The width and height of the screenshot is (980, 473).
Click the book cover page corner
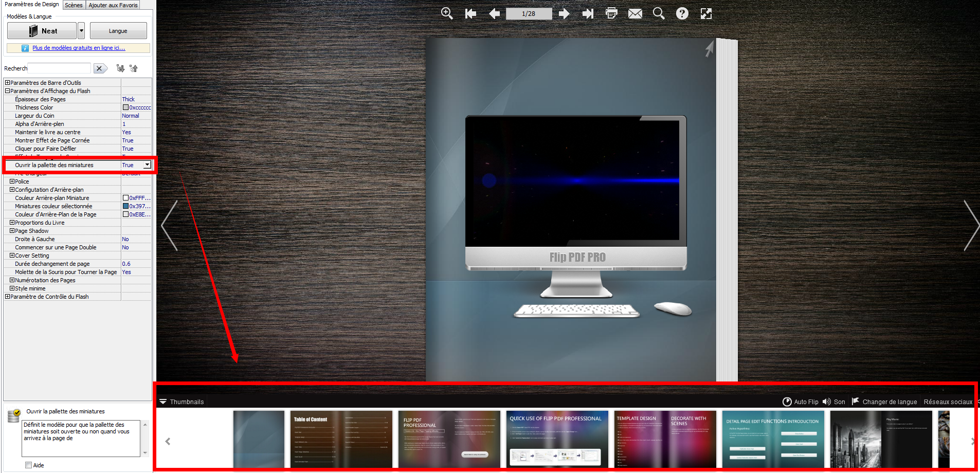click(x=709, y=49)
